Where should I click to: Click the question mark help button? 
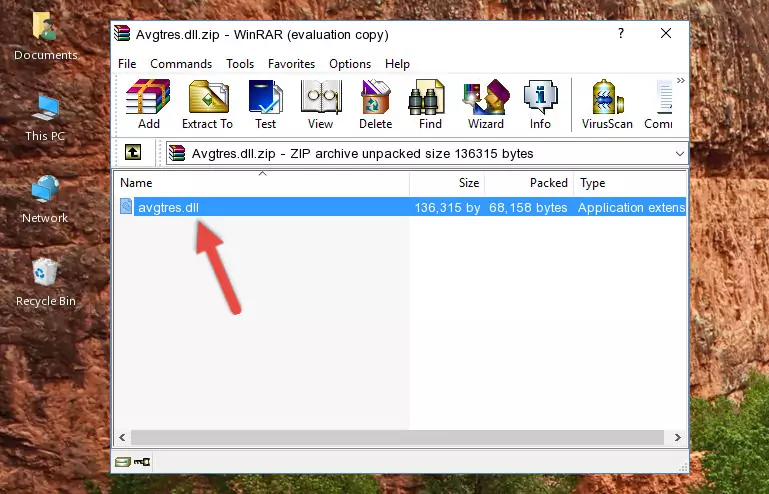[621, 33]
